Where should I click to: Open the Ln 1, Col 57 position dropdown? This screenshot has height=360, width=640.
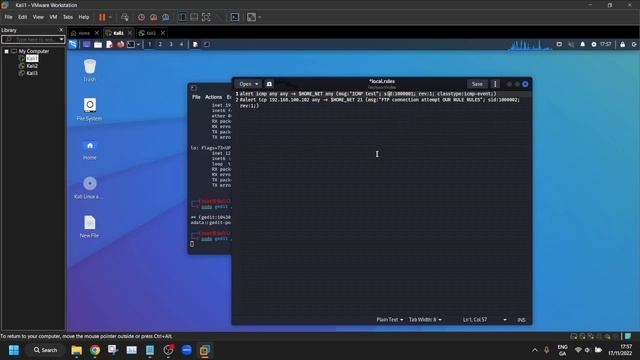point(484,320)
